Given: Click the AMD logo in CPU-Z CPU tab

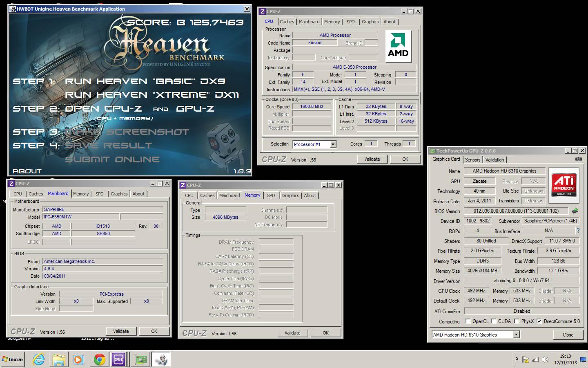Looking at the screenshot, I should (x=398, y=46).
